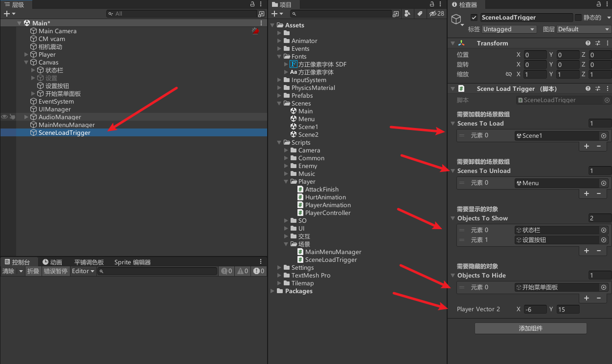Open the Transform component three-dot menu
612x364 pixels.
607,43
